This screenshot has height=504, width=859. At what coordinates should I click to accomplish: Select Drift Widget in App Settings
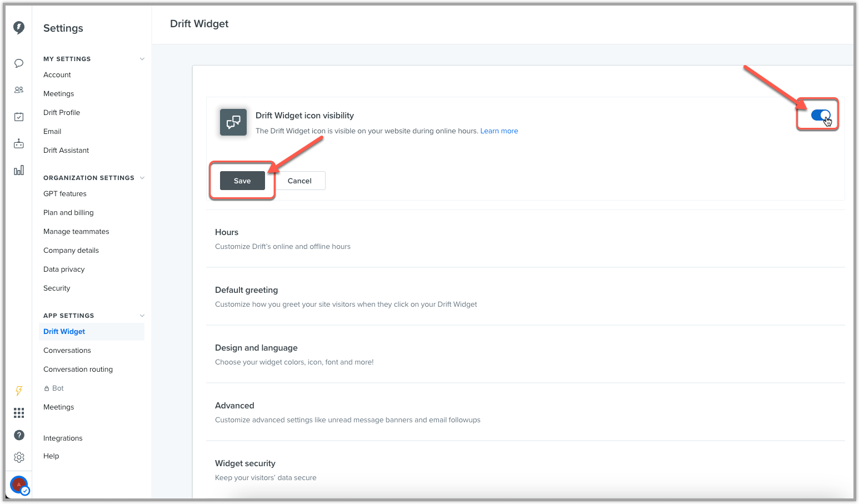point(92,332)
